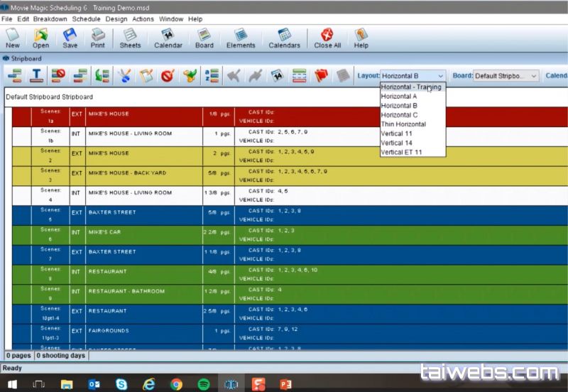The height and width of the screenshot is (392, 568).
Task: Expand the Board dropdown
Action: (533, 76)
